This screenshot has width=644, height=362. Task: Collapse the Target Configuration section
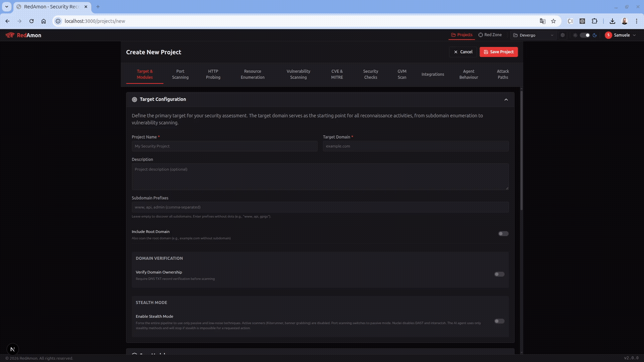tap(506, 99)
